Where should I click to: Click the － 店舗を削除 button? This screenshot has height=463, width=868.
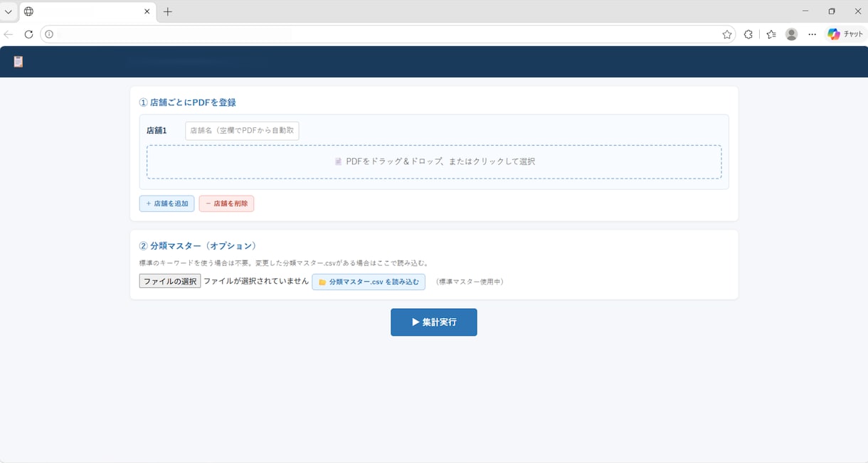pos(226,203)
